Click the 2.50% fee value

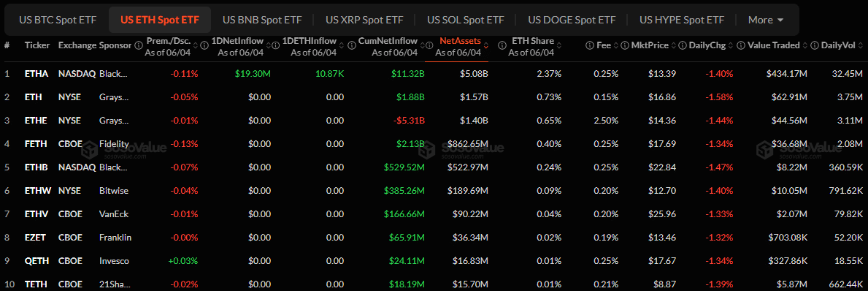(606, 120)
